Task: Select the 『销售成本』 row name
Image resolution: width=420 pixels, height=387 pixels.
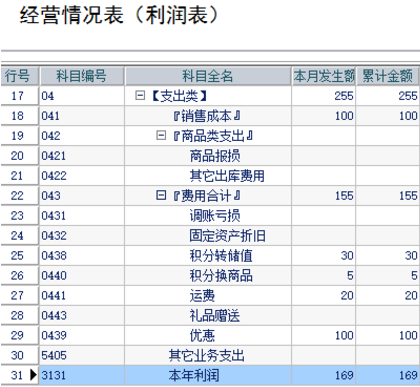Action: pyautogui.click(x=207, y=116)
